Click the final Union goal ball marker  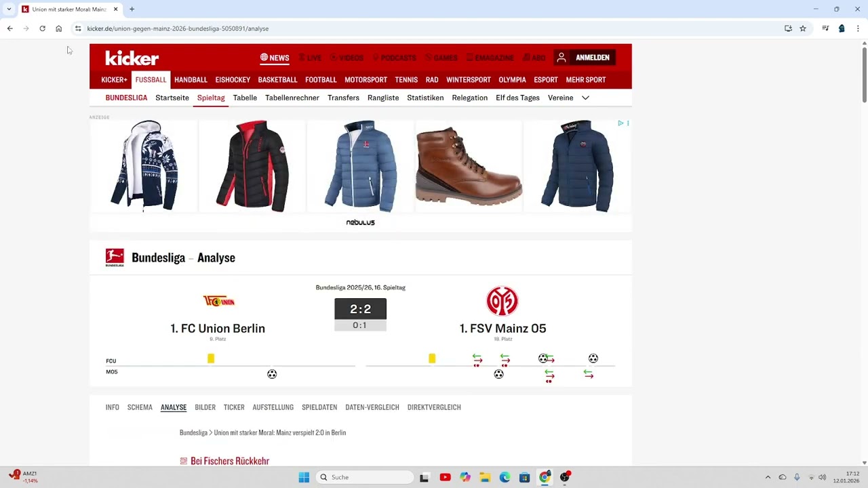593,359
